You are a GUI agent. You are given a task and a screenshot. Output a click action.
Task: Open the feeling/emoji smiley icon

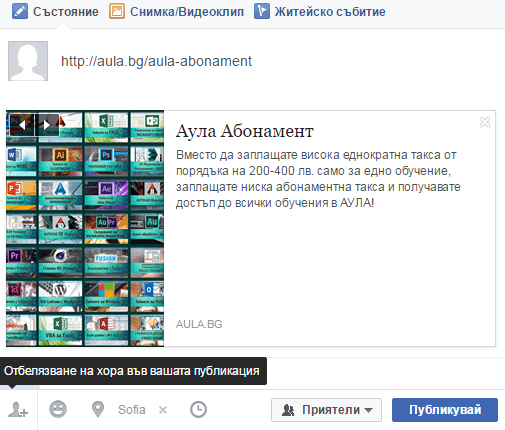pos(58,410)
